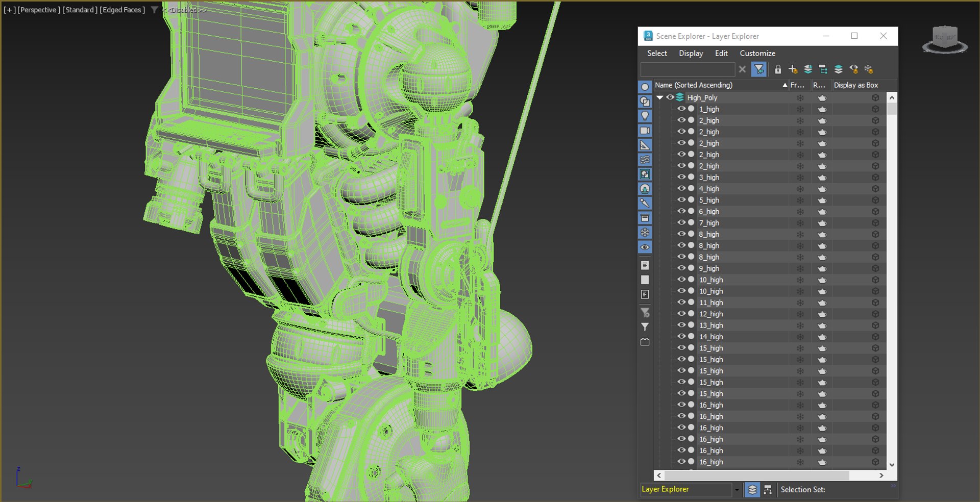Open the [Standard] shading label menu
The width and height of the screenshot is (980, 502).
[80, 10]
